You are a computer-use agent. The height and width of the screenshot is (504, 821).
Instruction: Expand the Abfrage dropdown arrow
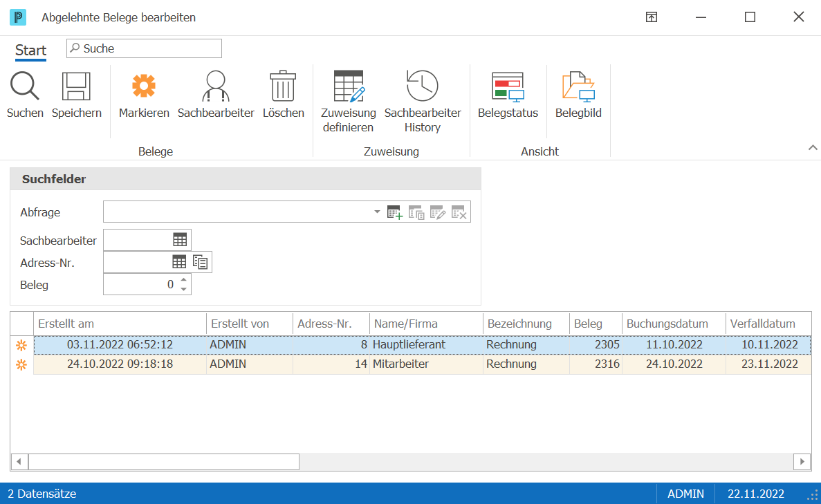[x=377, y=212]
